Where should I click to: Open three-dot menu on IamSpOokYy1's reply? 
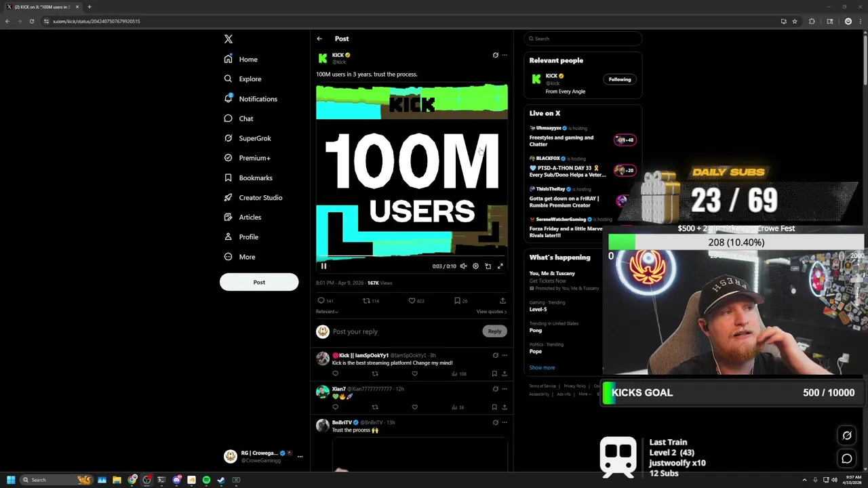[505, 355]
